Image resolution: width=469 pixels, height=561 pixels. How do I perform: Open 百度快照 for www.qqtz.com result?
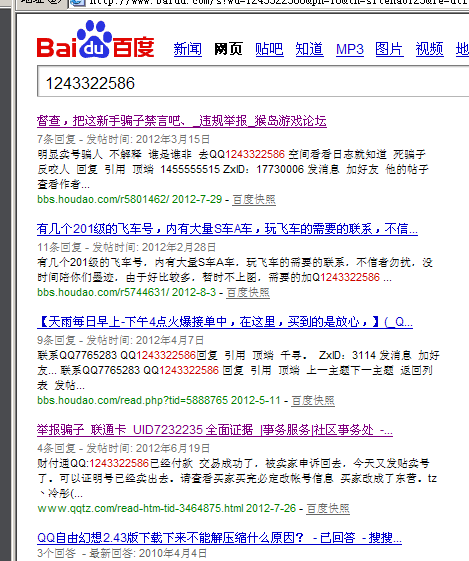point(328,508)
